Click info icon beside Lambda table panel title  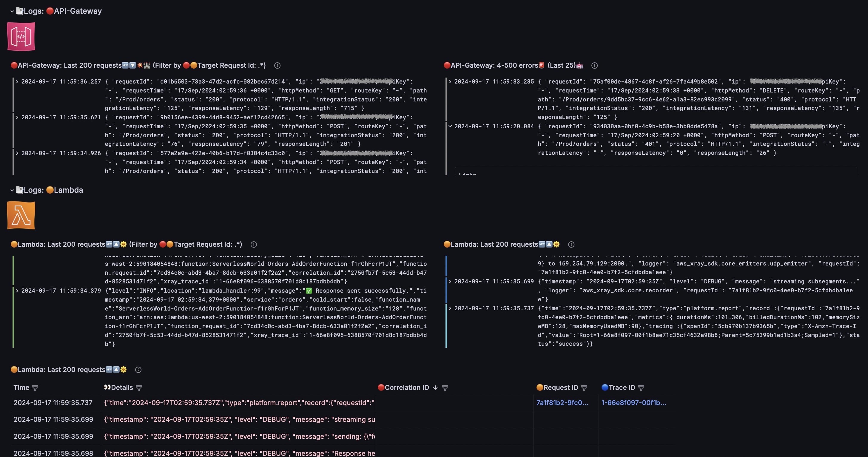pyautogui.click(x=138, y=370)
